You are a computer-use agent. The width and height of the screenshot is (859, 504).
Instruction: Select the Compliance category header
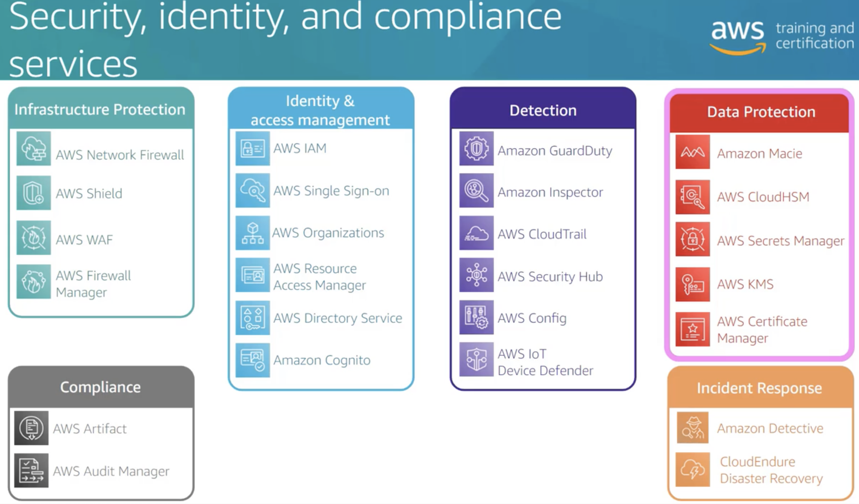click(101, 387)
